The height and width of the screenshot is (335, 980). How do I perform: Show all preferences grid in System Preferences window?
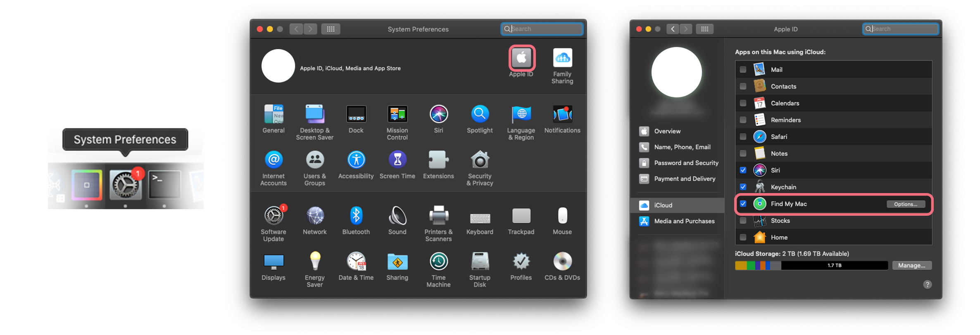tap(331, 29)
